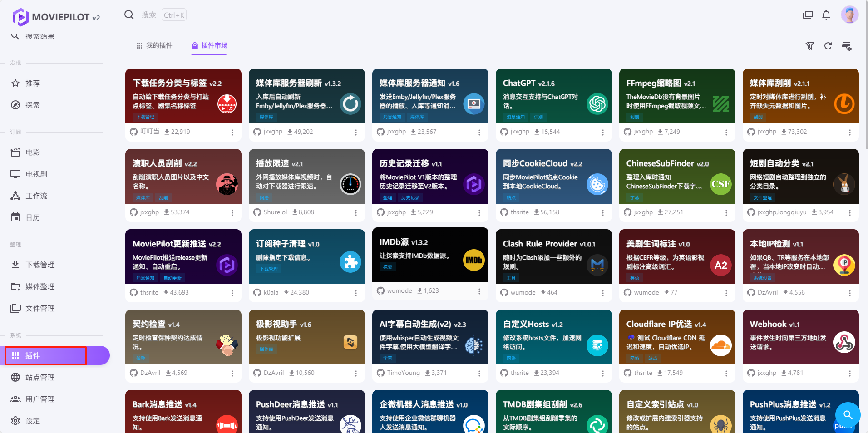Click the Clash Rule Provider logo
The height and width of the screenshot is (433, 868).
point(597,265)
